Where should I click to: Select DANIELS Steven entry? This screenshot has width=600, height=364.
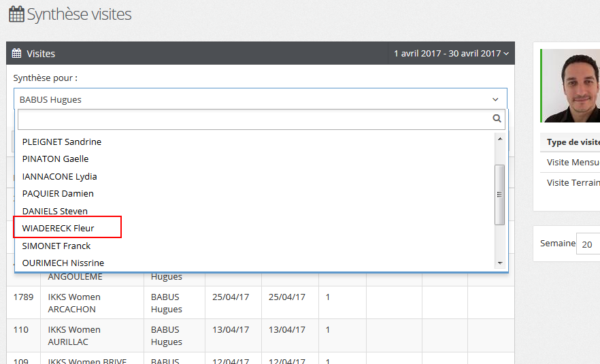click(55, 211)
